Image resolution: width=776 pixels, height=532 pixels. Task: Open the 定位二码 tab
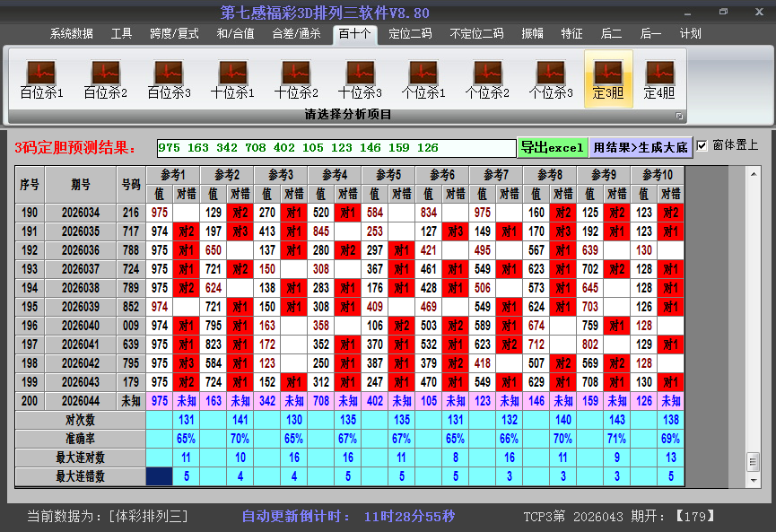[410, 34]
